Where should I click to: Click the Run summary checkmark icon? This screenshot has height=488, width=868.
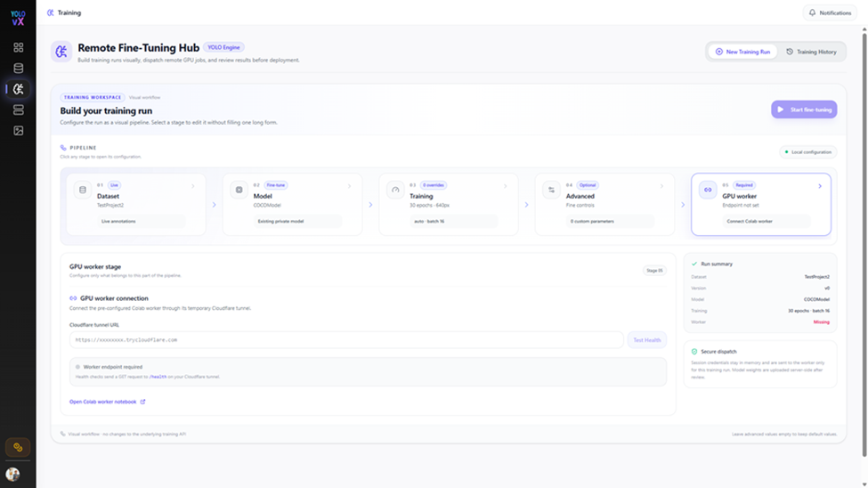point(694,264)
